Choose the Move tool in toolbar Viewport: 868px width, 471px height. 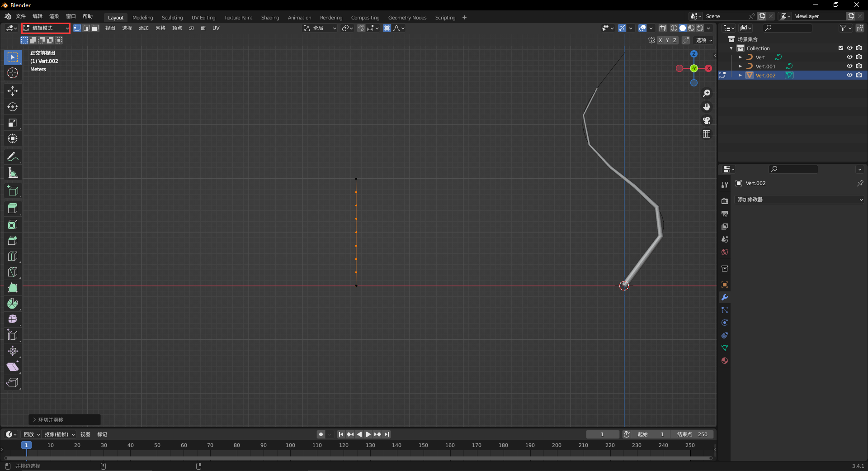pos(13,91)
